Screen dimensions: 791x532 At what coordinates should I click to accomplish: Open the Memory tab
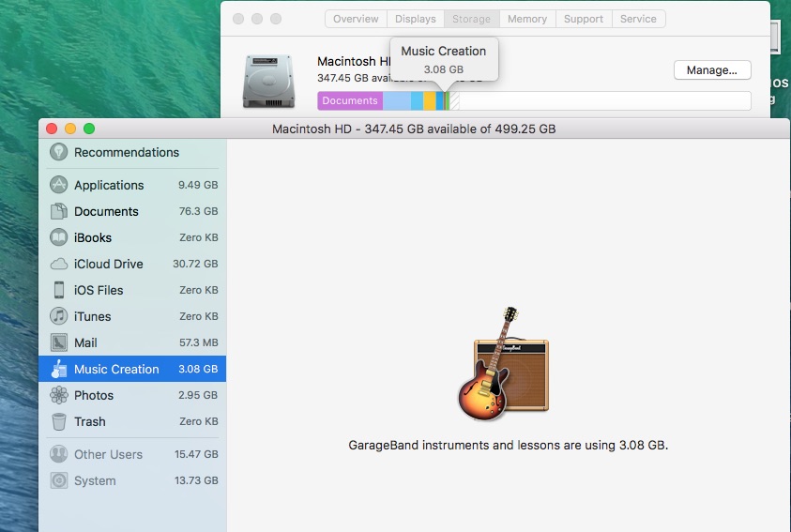point(527,19)
